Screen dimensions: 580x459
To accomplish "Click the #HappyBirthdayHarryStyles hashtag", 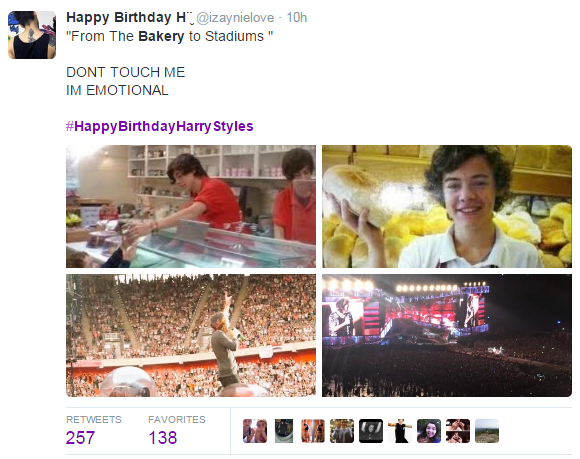I will [159, 126].
